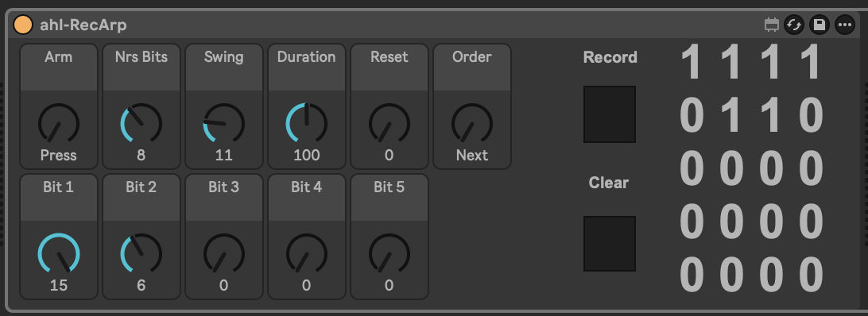Click the hot-swap preset arrows icon
The width and height of the screenshot is (868, 316).
click(x=794, y=25)
